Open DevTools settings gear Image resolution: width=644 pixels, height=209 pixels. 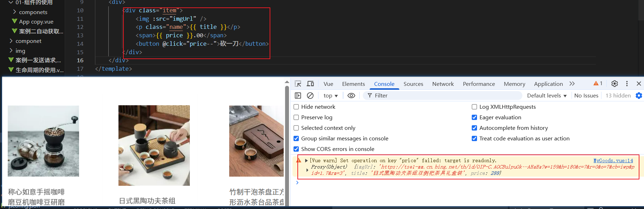614,84
